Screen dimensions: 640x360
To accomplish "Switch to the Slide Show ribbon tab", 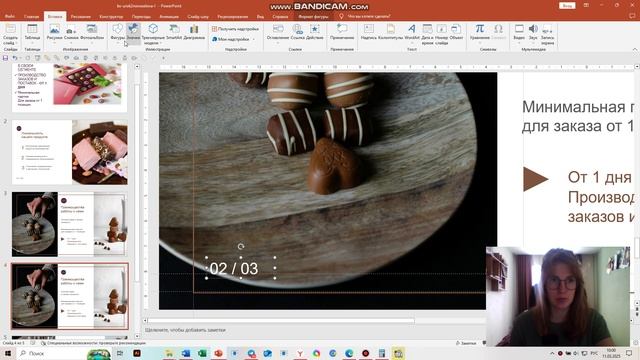I will 198,16.
